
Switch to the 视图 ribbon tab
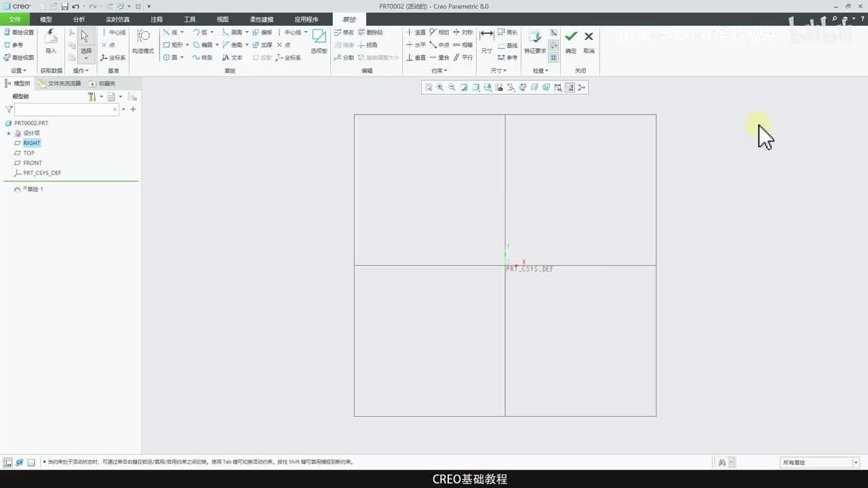(222, 20)
